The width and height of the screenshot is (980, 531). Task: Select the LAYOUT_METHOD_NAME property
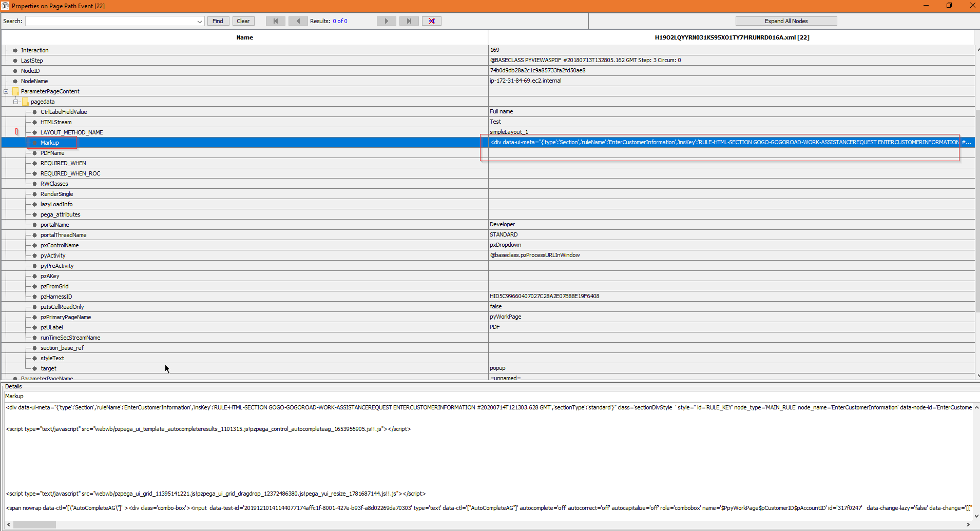[x=71, y=132]
